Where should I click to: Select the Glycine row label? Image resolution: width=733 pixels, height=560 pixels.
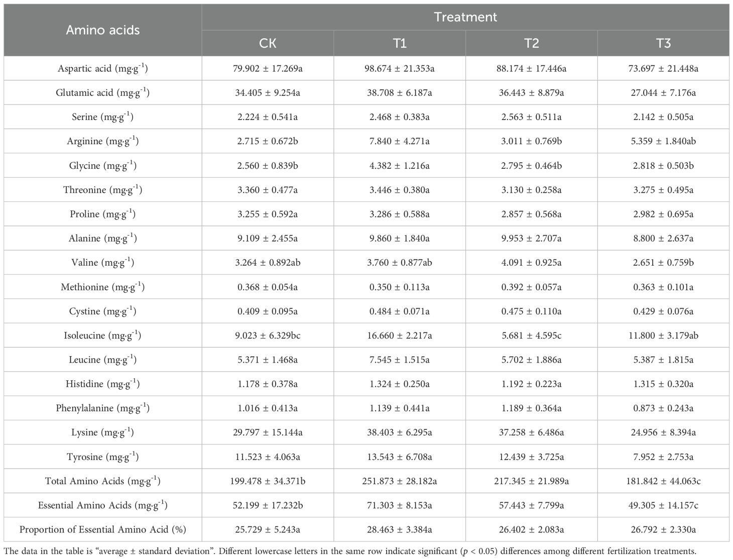[103, 165]
